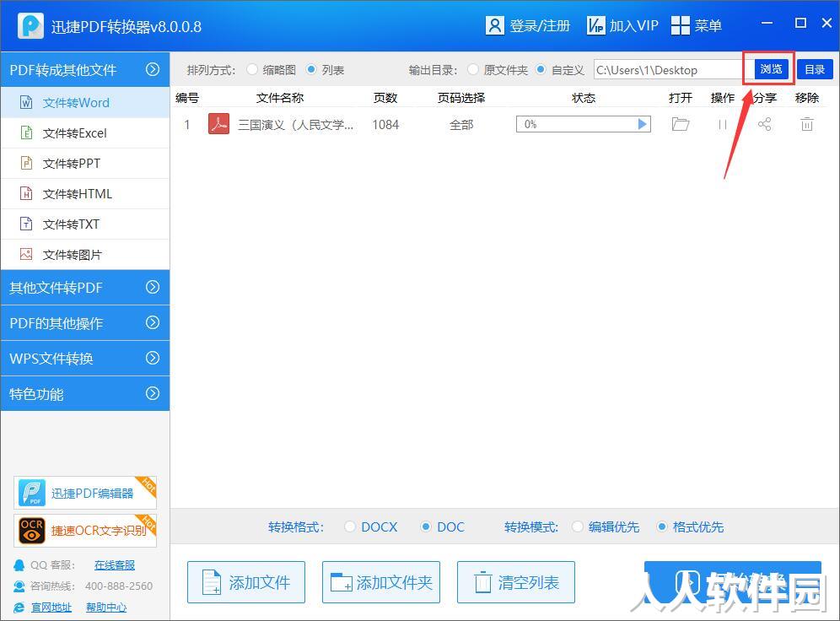Click 登录/注册 in the title bar

pyautogui.click(x=540, y=25)
